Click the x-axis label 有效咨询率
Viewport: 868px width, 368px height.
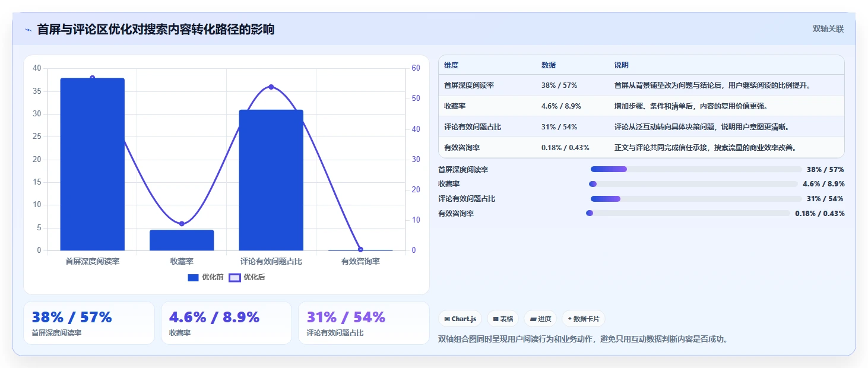[x=360, y=261]
